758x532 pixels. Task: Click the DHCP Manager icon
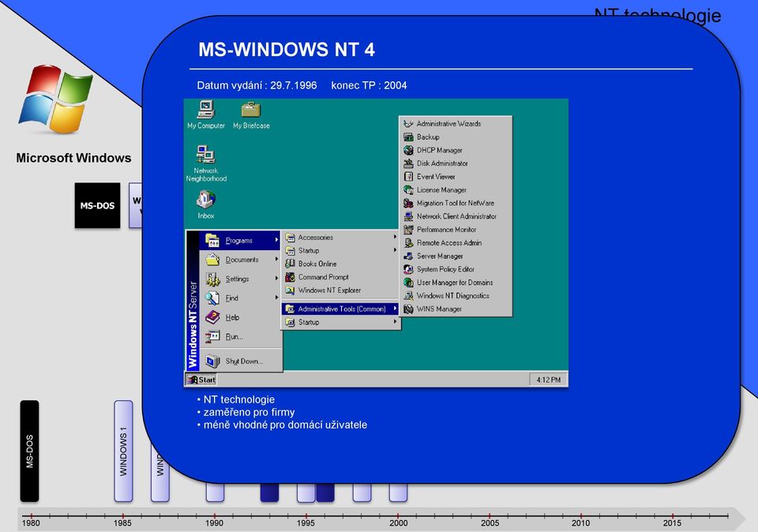[x=408, y=150]
